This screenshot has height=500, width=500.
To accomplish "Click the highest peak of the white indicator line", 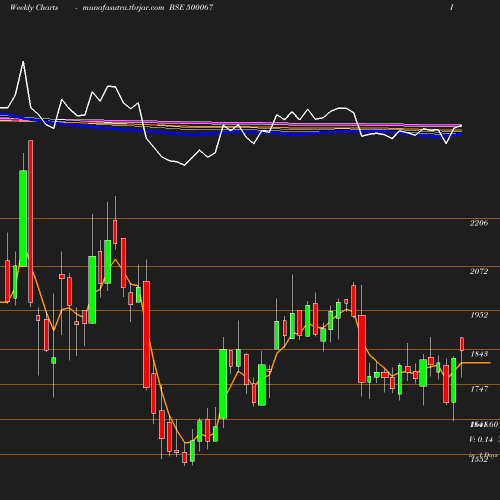I will point(23,62).
